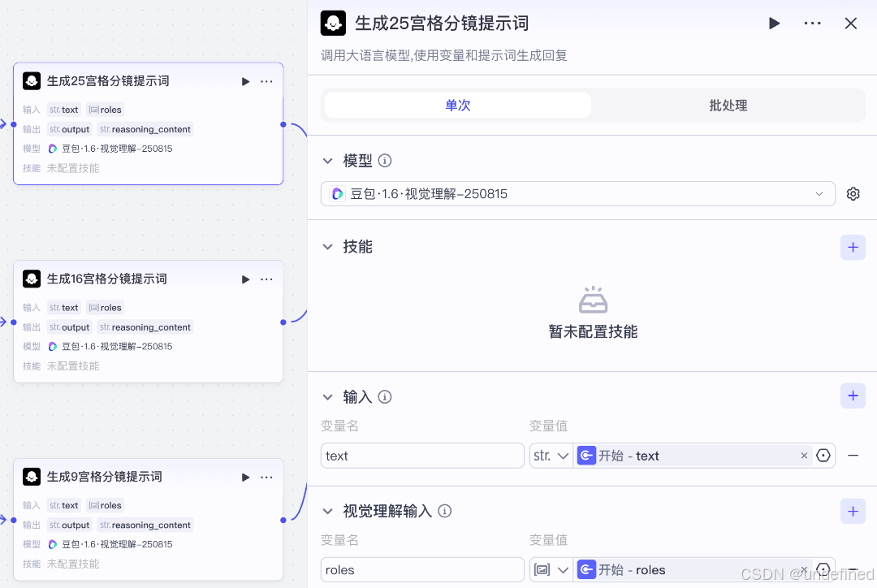Click the LLM icon on the 生成25宫格分镜提示词 node card

pos(32,81)
